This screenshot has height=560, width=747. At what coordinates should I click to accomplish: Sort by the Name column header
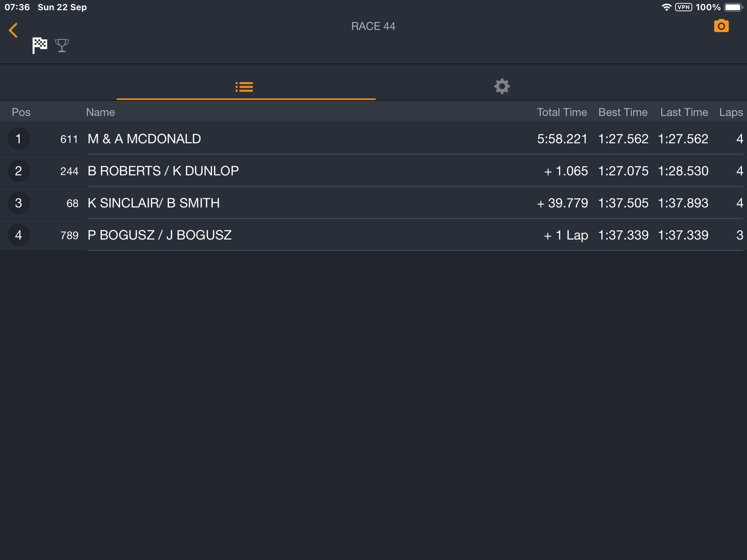[x=100, y=112]
